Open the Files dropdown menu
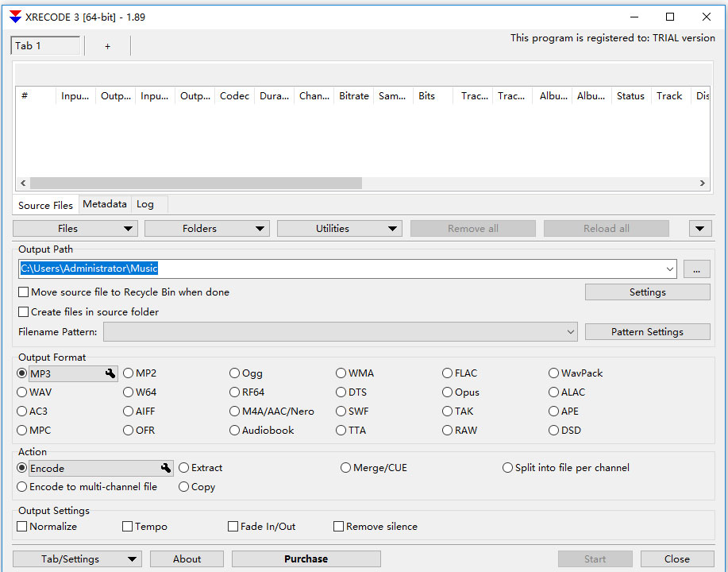 tap(75, 229)
